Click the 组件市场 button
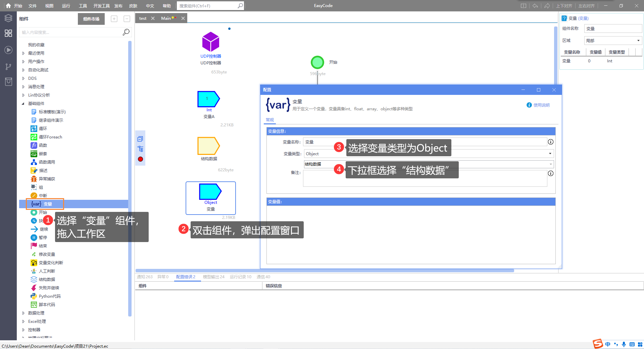Viewport: 644px width, 349px height. point(91,19)
